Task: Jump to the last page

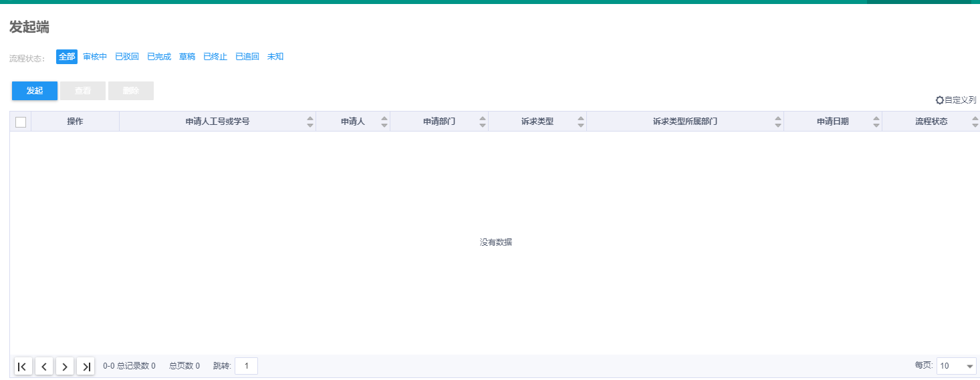Action: (86, 366)
